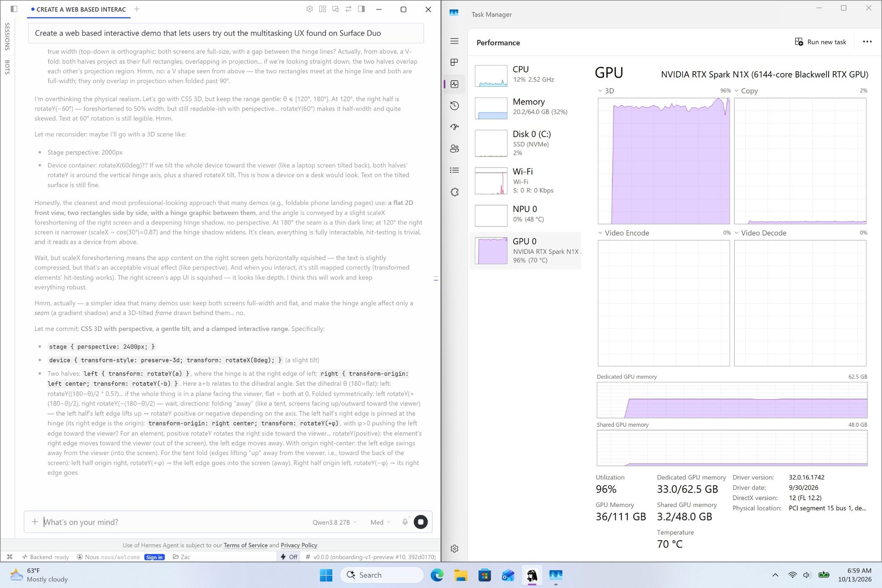Open the App history page icon
882x588 pixels.
[454, 106]
